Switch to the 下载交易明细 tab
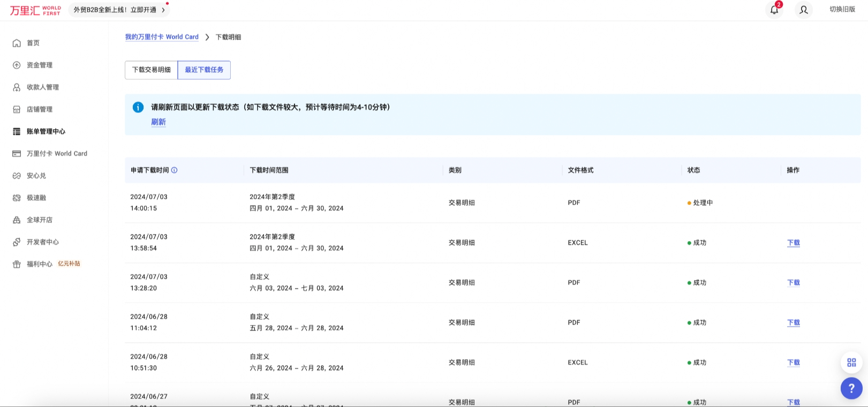Viewport: 868px width, 407px height. (151, 70)
